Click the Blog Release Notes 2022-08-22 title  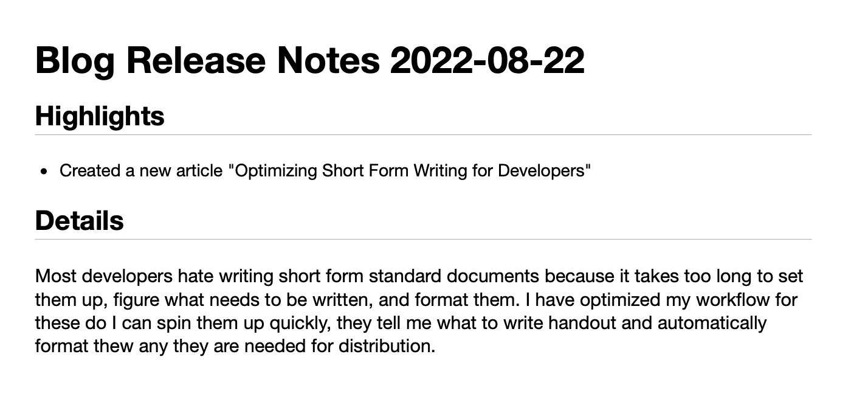(310, 60)
